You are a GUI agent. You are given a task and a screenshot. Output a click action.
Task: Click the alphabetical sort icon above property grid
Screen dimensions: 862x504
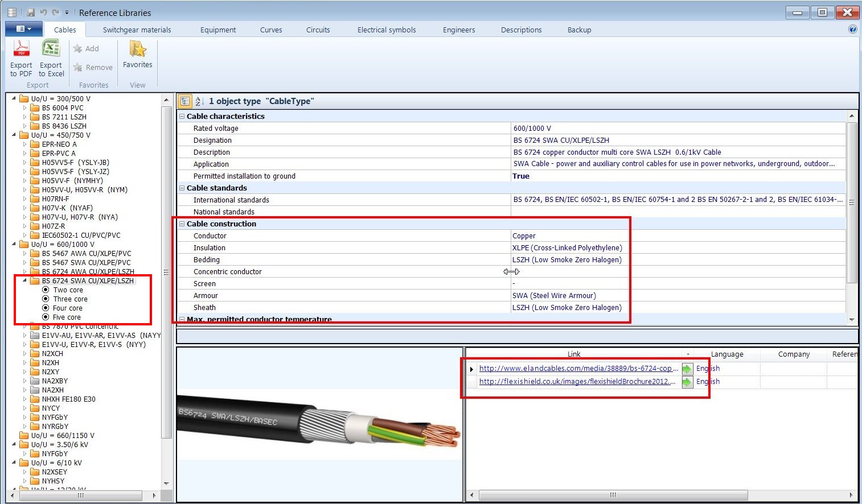[199, 101]
